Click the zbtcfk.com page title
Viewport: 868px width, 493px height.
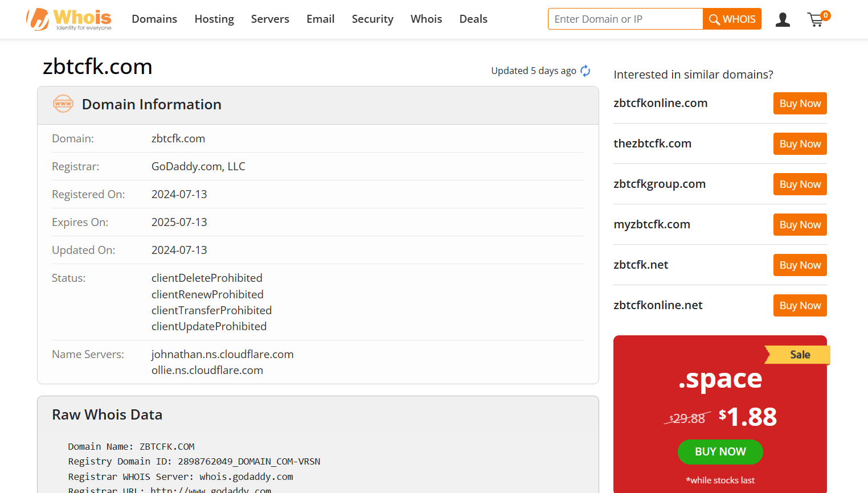(97, 67)
